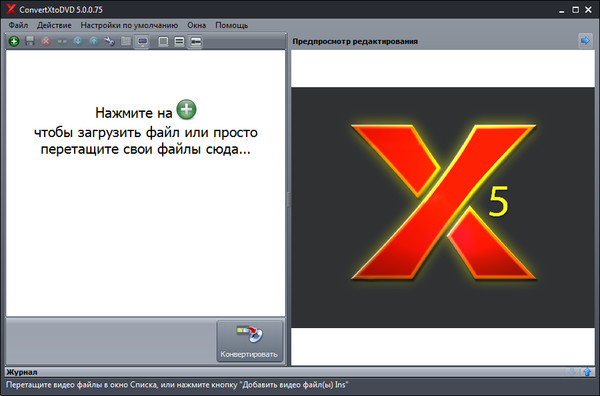Click the Журнал panel header label
The width and height of the screenshot is (600, 396).
[x=22, y=372]
